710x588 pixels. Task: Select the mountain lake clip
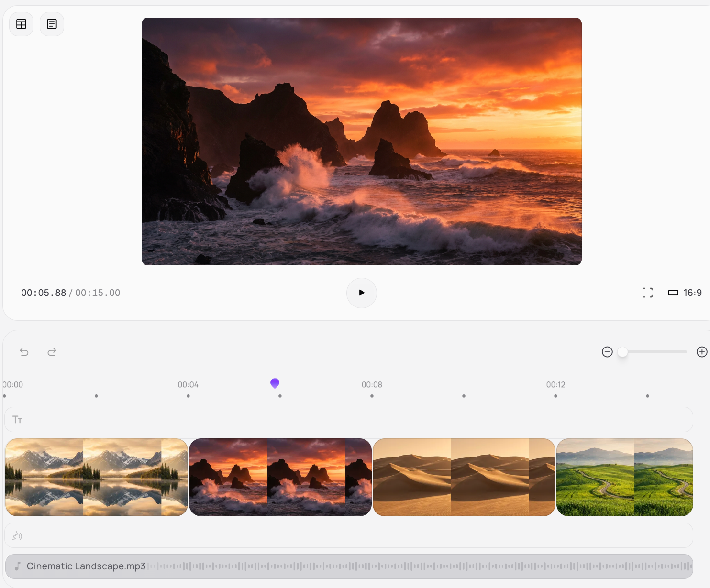(x=97, y=477)
